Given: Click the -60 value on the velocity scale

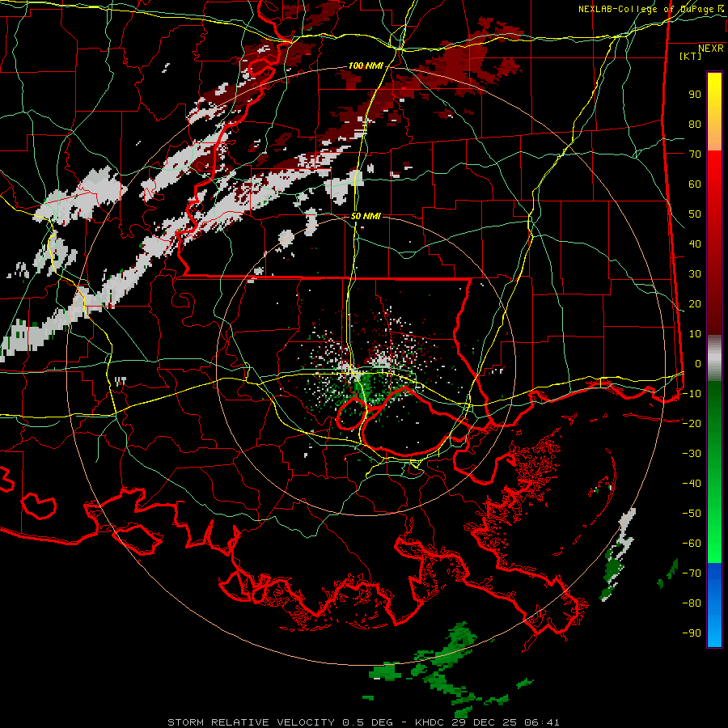Looking at the screenshot, I should (x=692, y=544).
